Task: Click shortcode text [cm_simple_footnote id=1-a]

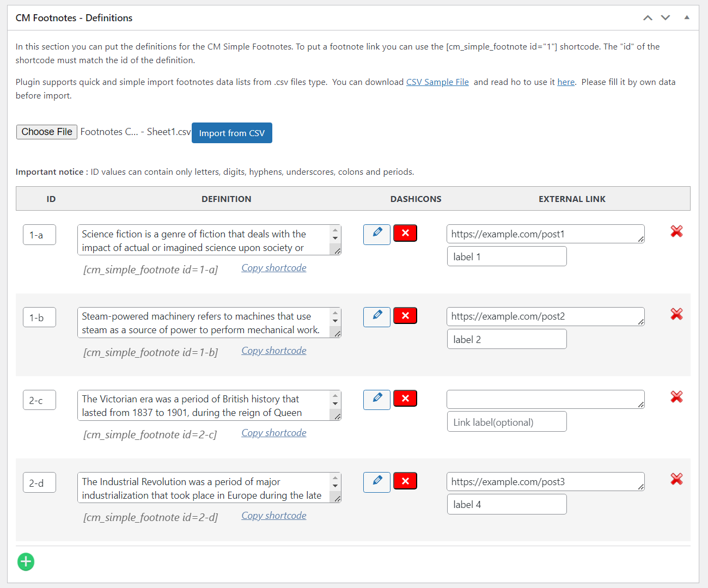Action: [x=150, y=270]
